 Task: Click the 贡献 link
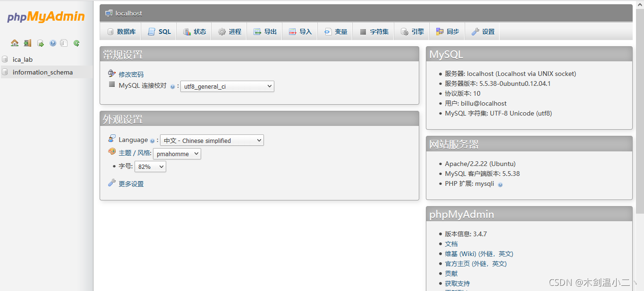click(x=451, y=274)
